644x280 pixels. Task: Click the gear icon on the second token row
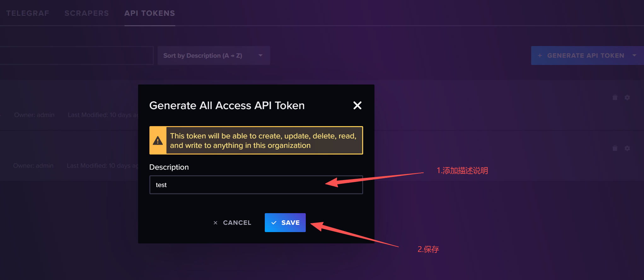click(627, 148)
